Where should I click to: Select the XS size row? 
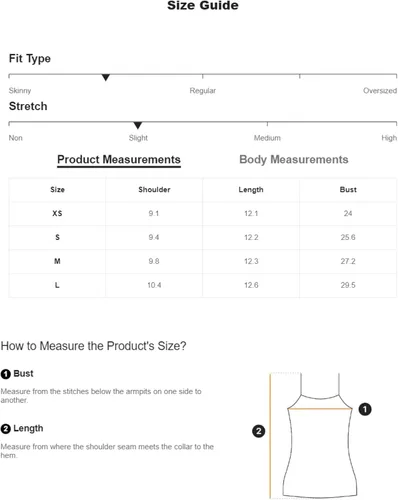point(202,213)
